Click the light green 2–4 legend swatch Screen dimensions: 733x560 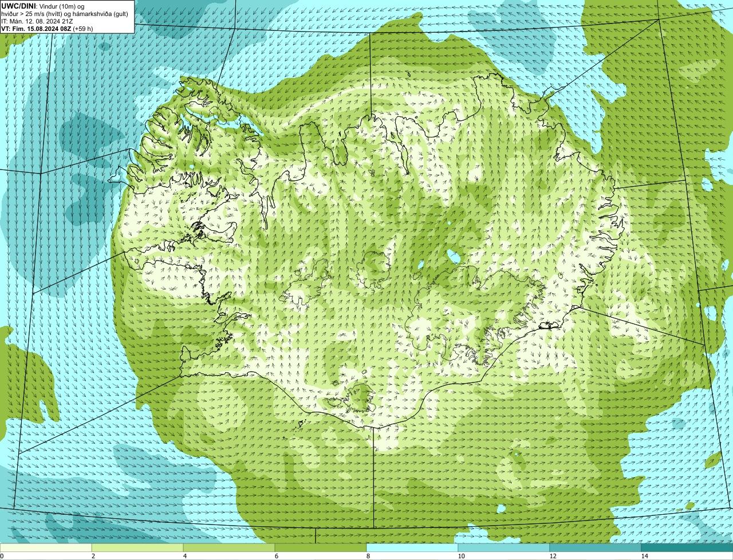tap(137, 547)
